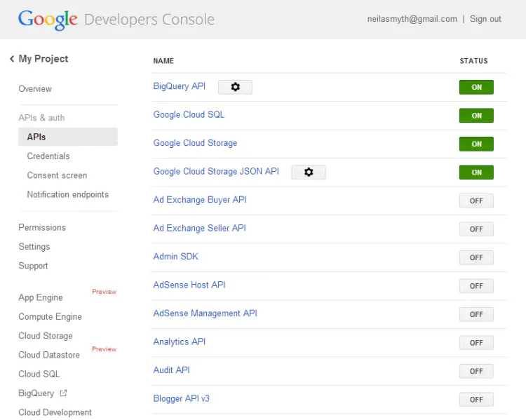Select Consent screen menu item

click(x=57, y=175)
